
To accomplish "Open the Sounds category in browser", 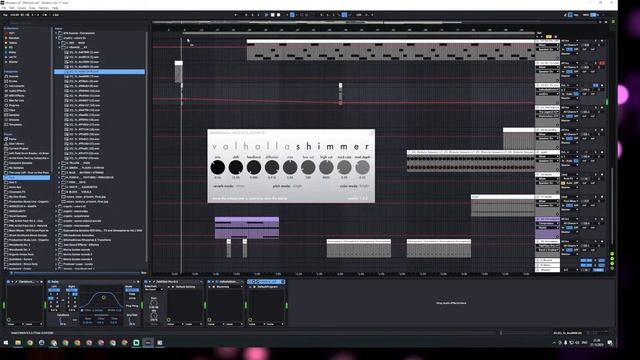I will [13, 76].
